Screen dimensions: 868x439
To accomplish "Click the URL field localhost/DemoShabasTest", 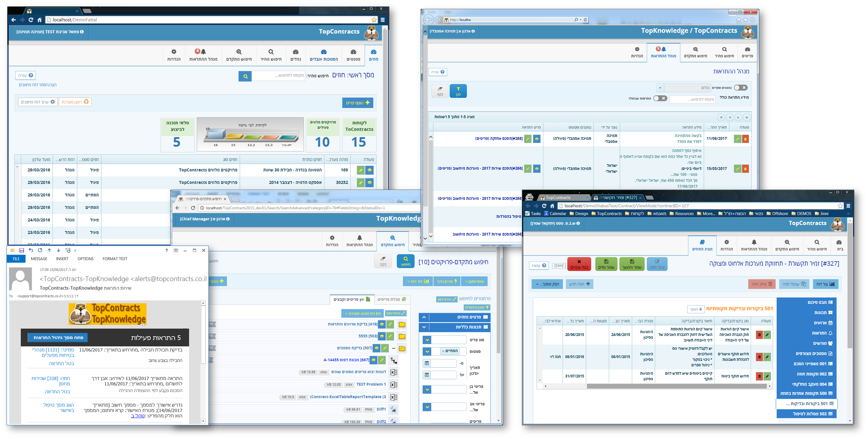I will 697,206.
